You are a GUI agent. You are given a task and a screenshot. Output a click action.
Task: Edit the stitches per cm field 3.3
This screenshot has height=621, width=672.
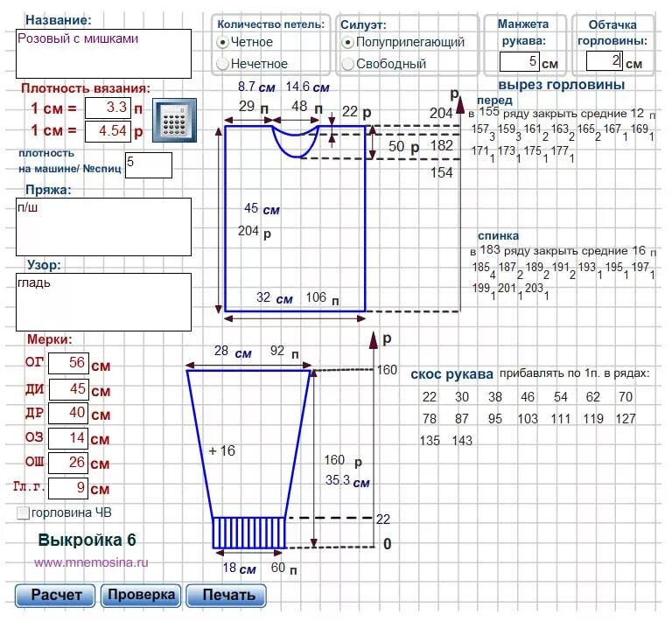(x=108, y=108)
